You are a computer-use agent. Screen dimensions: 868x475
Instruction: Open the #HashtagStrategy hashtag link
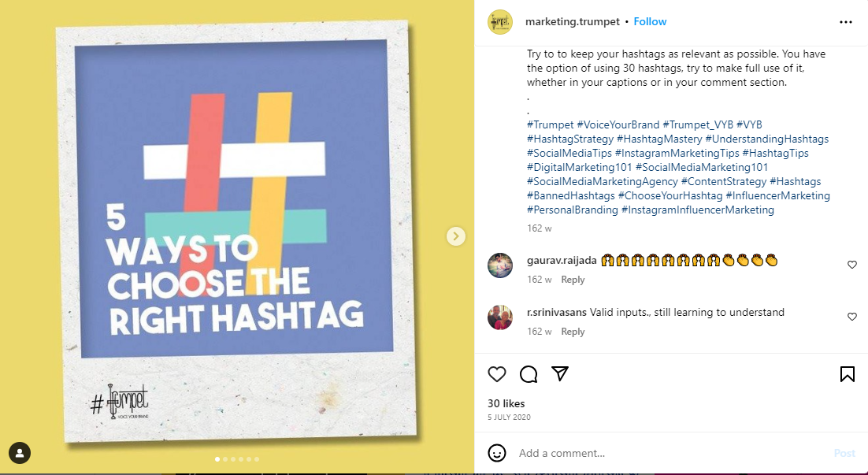tap(569, 139)
